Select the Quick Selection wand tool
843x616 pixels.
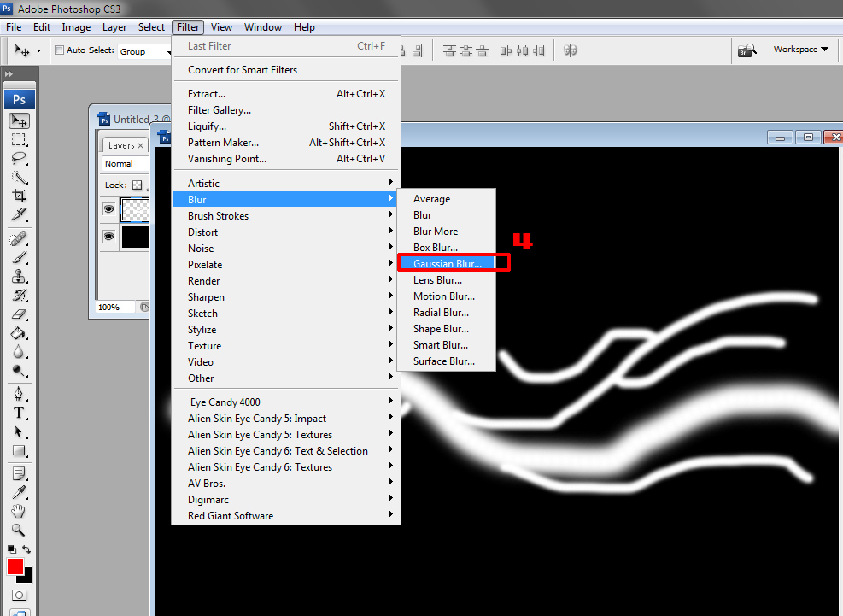click(x=19, y=178)
